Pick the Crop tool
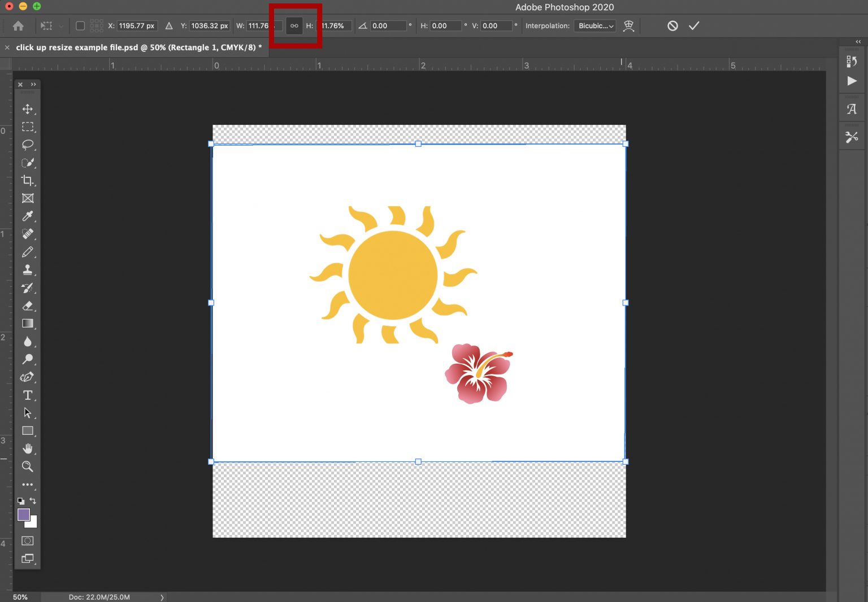Screen dimensions: 868x602 pyautogui.click(x=28, y=181)
